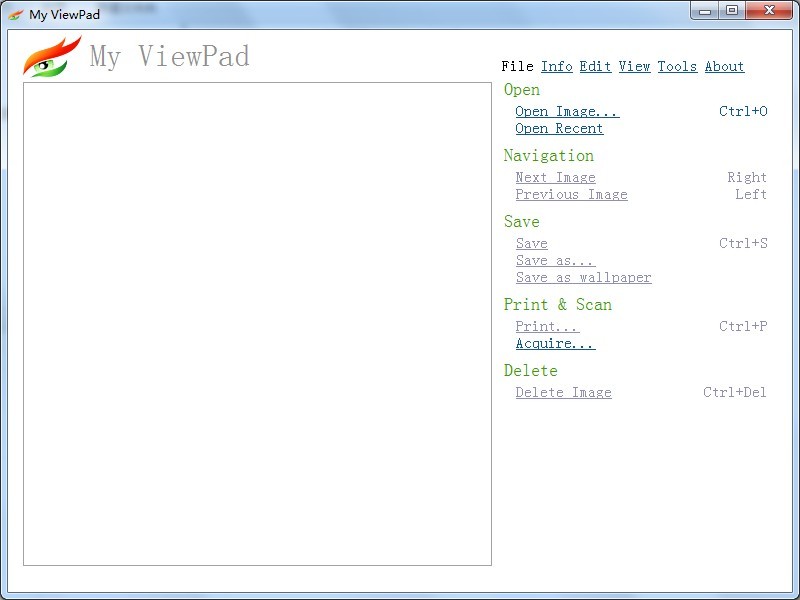Click the Print... link

[547, 326]
